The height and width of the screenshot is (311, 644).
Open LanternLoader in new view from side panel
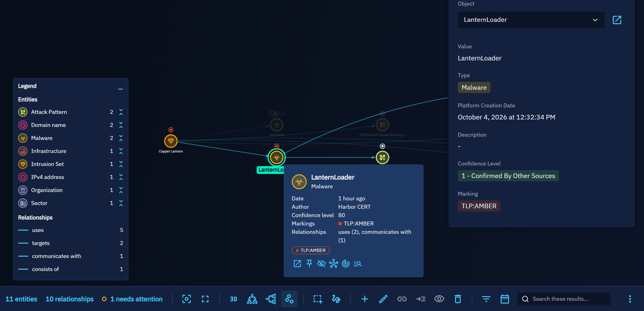pos(617,20)
